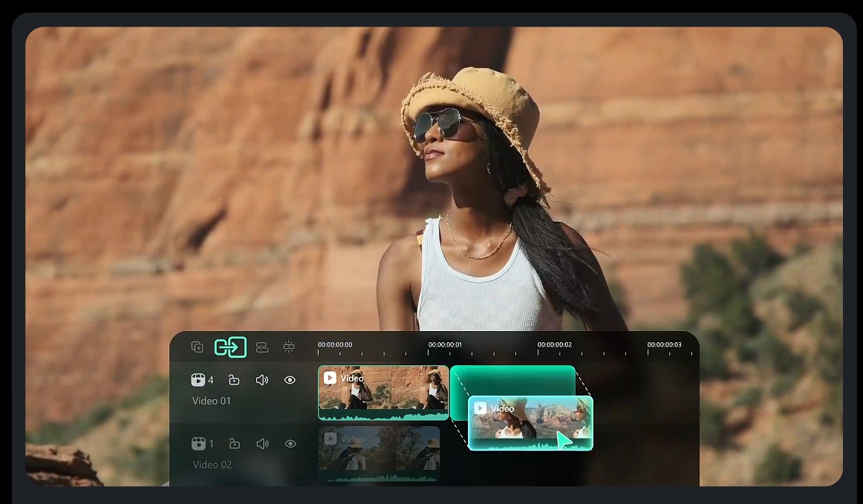
Task: Toggle the snapping icon in timeline toolbar
Action: tap(289, 347)
